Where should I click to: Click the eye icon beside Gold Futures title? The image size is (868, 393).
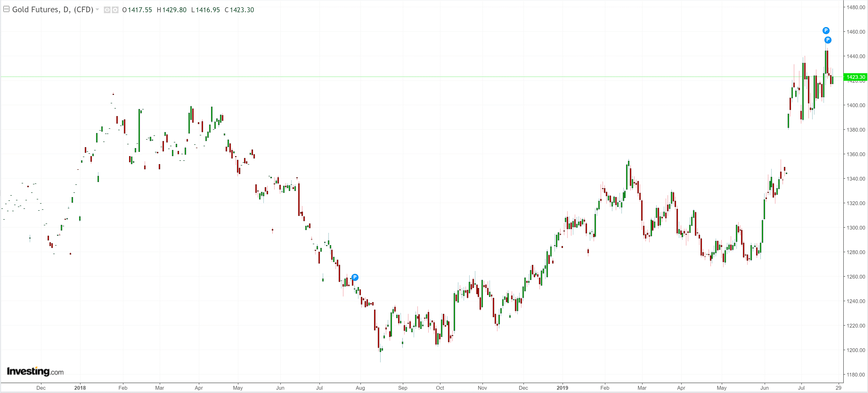[107, 10]
